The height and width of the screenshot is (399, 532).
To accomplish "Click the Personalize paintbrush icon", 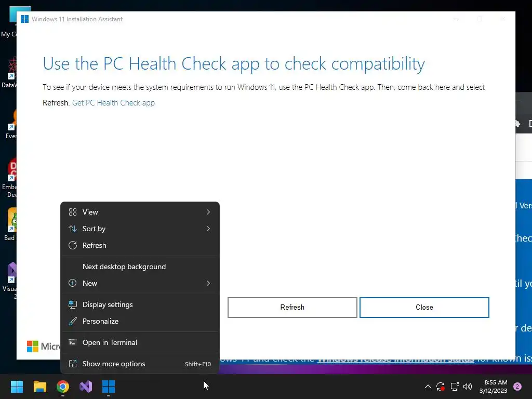I will (73, 321).
